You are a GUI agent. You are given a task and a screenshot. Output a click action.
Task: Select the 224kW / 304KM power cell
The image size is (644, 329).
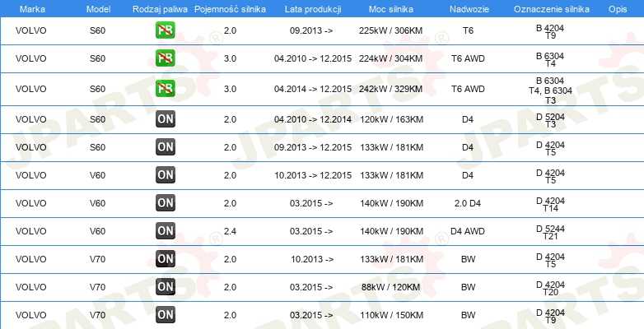[x=390, y=58]
